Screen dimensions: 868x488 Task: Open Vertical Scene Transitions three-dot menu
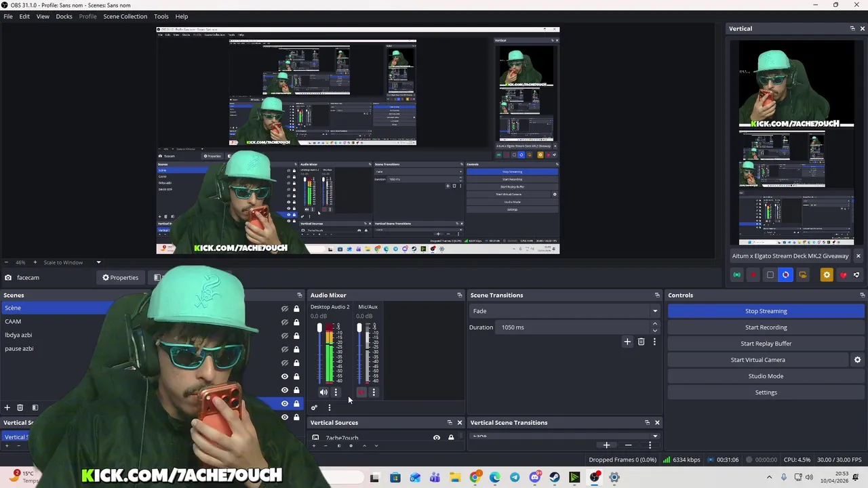click(x=650, y=445)
